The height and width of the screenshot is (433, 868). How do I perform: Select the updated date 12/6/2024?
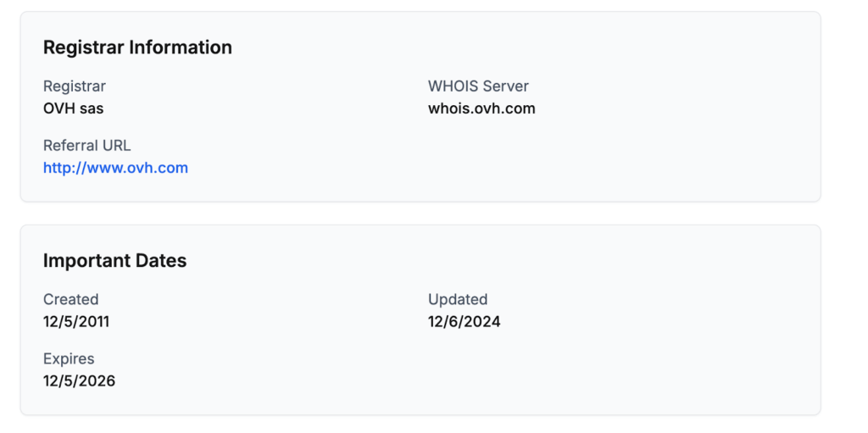465,322
